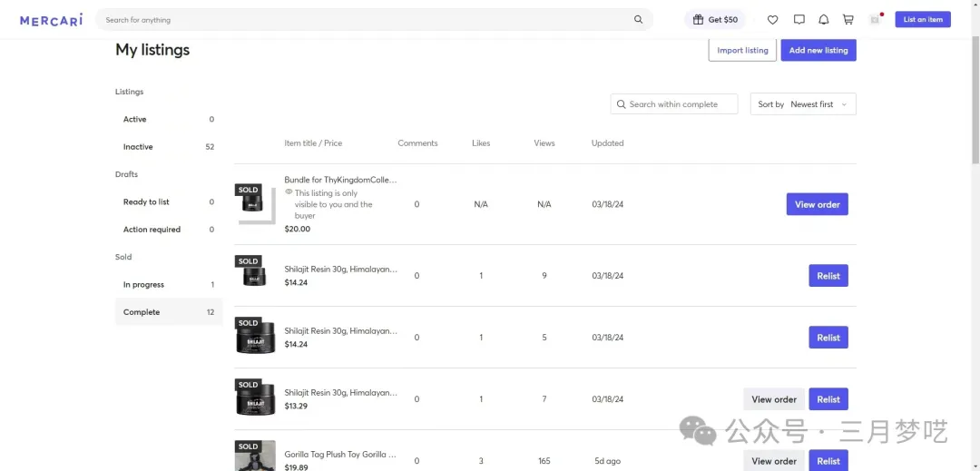Open the messages chat icon
This screenshot has height=471, width=980.
pos(799,19)
